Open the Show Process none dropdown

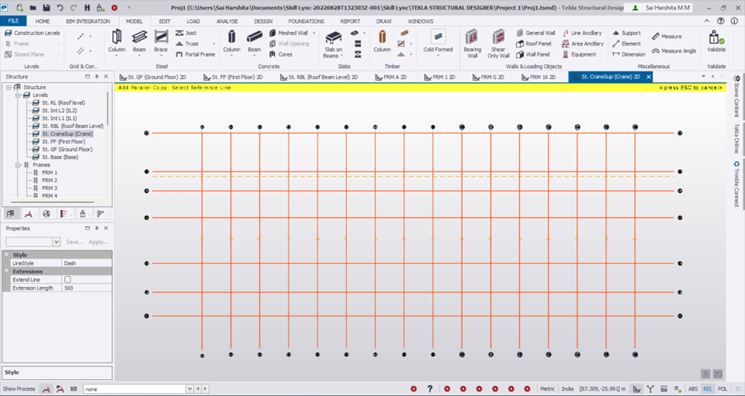tap(190, 389)
